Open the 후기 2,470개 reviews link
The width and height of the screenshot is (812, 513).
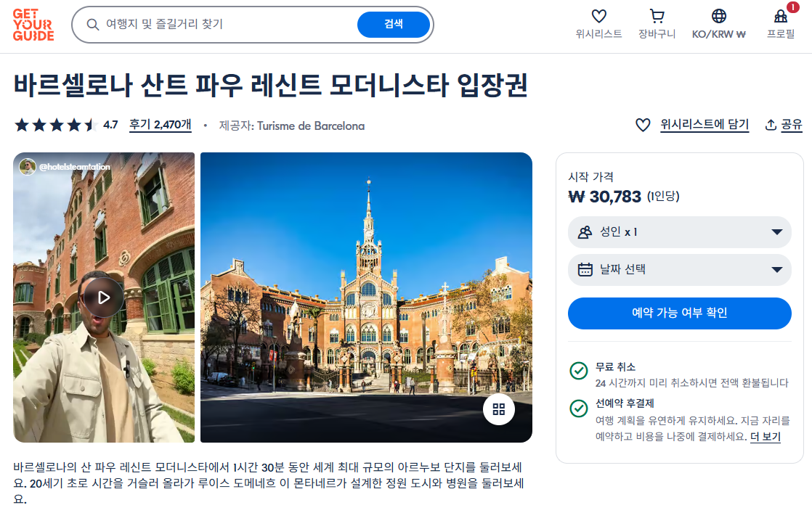pyautogui.click(x=160, y=125)
